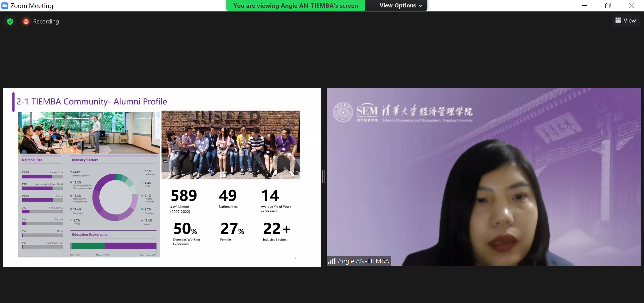Click the View layout grid icon
The height and width of the screenshot is (303, 644).
click(x=618, y=20)
